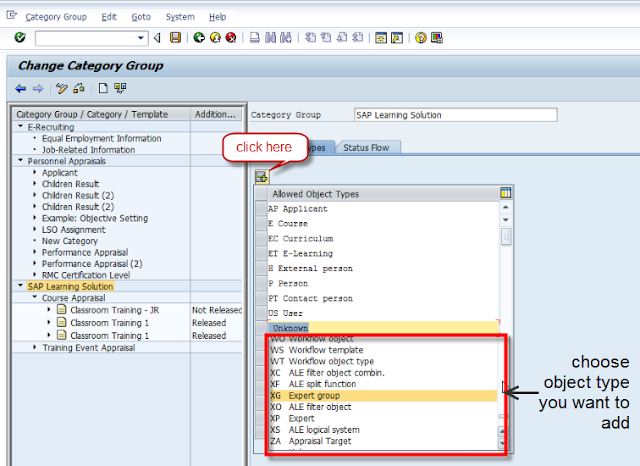Screen dimensions: 640x466
Task: Click the green checkmark Enter icon
Action: click(x=20, y=38)
